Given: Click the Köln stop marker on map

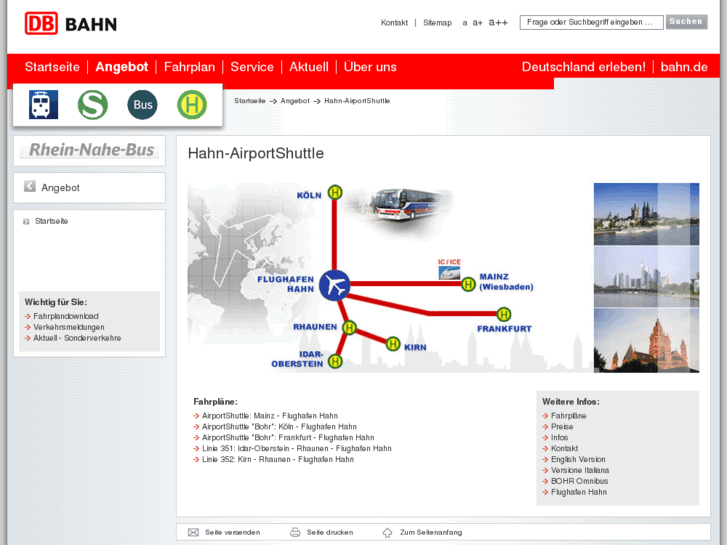Looking at the screenshot, I should point(335,192).
